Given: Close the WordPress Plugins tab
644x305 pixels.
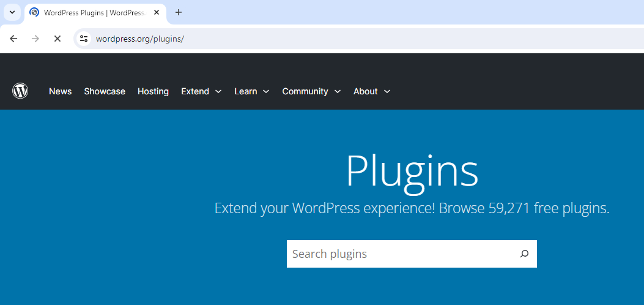Looking at the screenshot, I should coord(157,12).
